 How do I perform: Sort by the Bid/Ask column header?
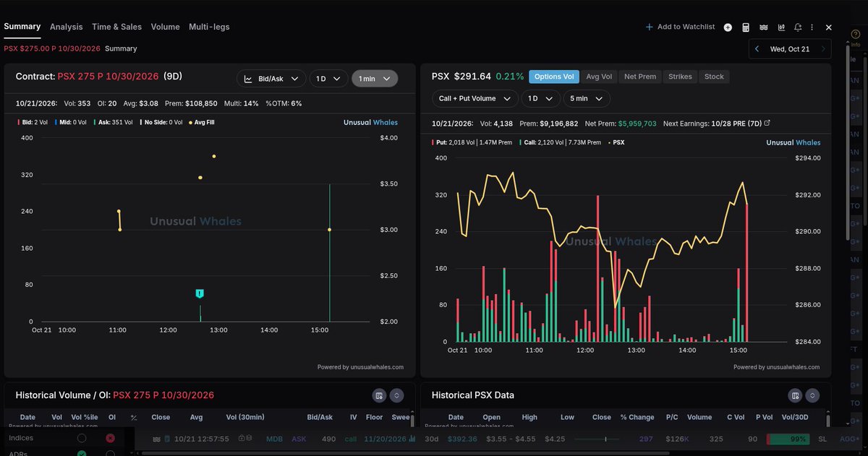(x=319, y=417)
